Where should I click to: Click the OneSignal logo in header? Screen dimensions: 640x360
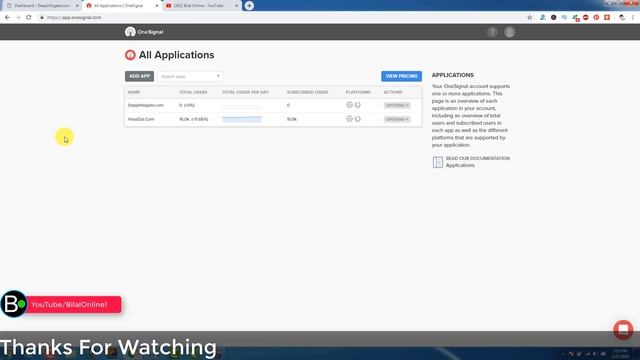point(144,32)
